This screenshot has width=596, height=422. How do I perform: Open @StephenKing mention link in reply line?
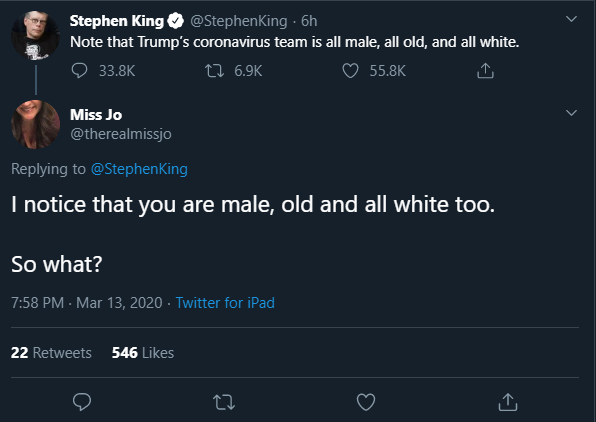click(139, 169)
